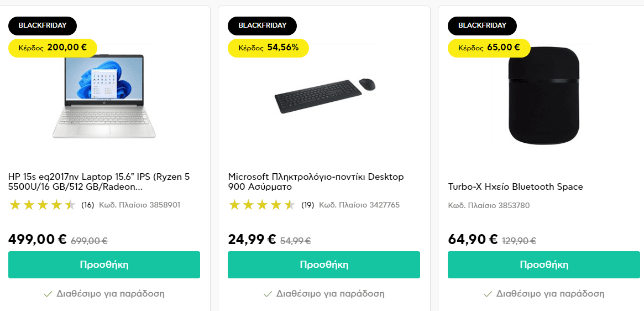Click the Turbo-X Bluetooth speaker image
The height and width of the screenshot is (311, 644).
tap(543, 96)
